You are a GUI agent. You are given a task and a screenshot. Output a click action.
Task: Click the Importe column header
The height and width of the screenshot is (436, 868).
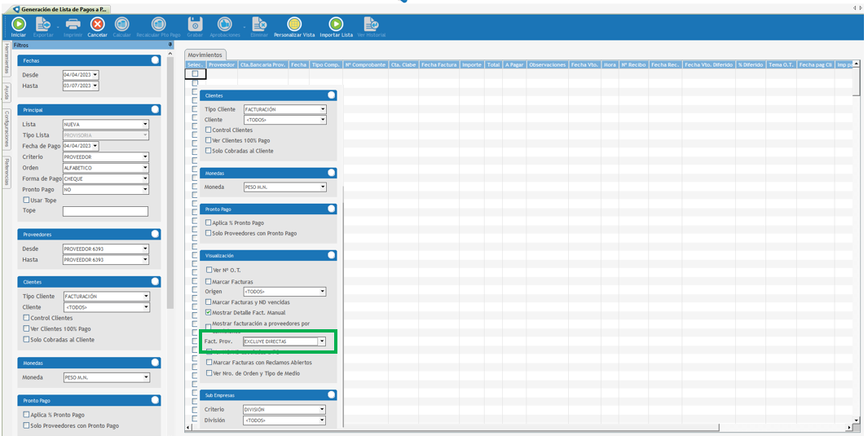(472, 64)
